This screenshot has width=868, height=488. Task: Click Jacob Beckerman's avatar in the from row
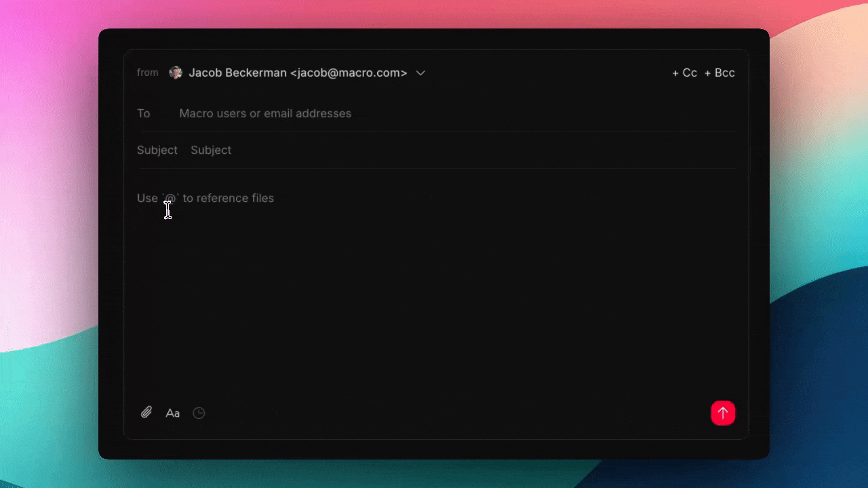click(176, 73)
